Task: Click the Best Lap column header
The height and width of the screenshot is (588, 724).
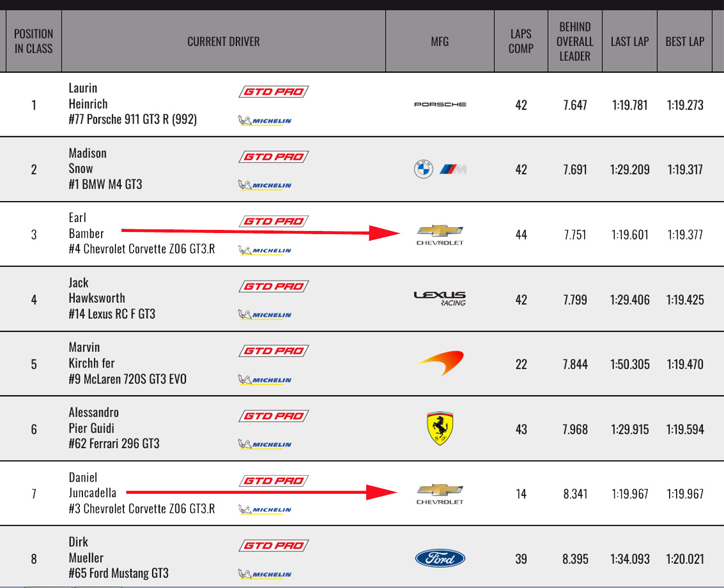Action: [685, 42]
